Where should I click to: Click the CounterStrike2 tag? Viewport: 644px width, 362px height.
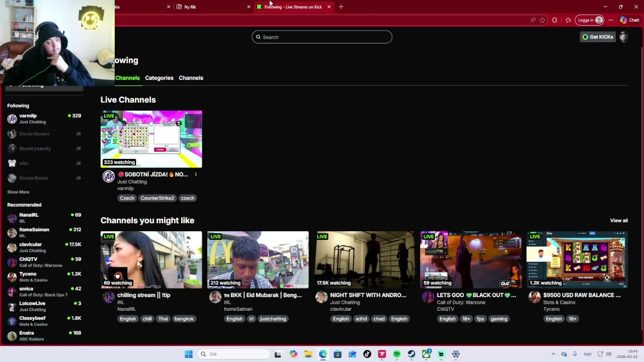(157, 198)
